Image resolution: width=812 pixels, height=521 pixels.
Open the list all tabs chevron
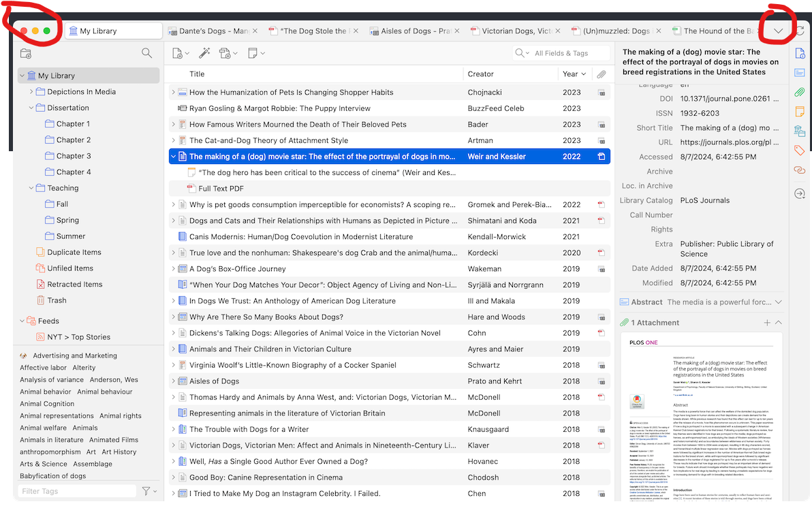779,31
